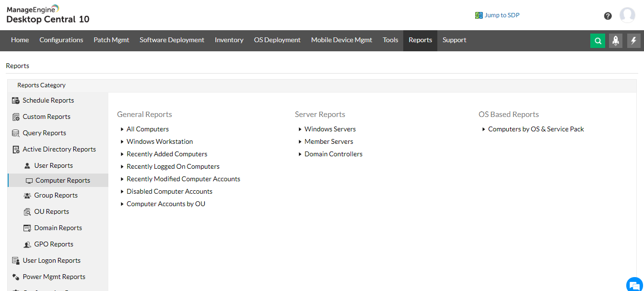Open the OS Deployment tab
This screenshot has height=291, width=644.
pos(277,40)
